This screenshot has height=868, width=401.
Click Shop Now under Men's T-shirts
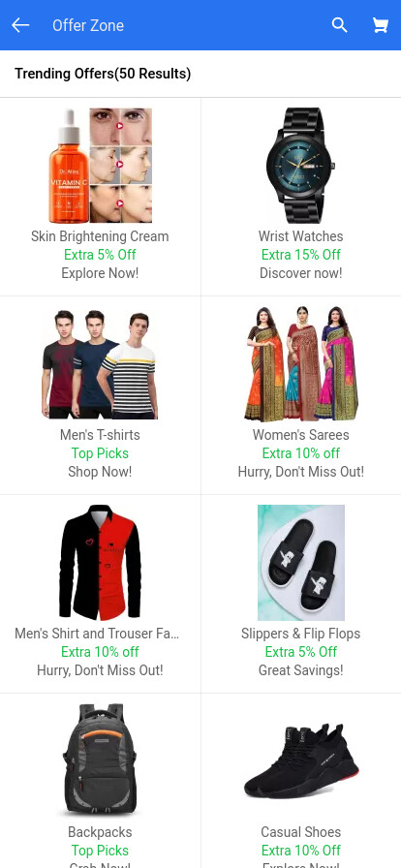tap(101, 472)
